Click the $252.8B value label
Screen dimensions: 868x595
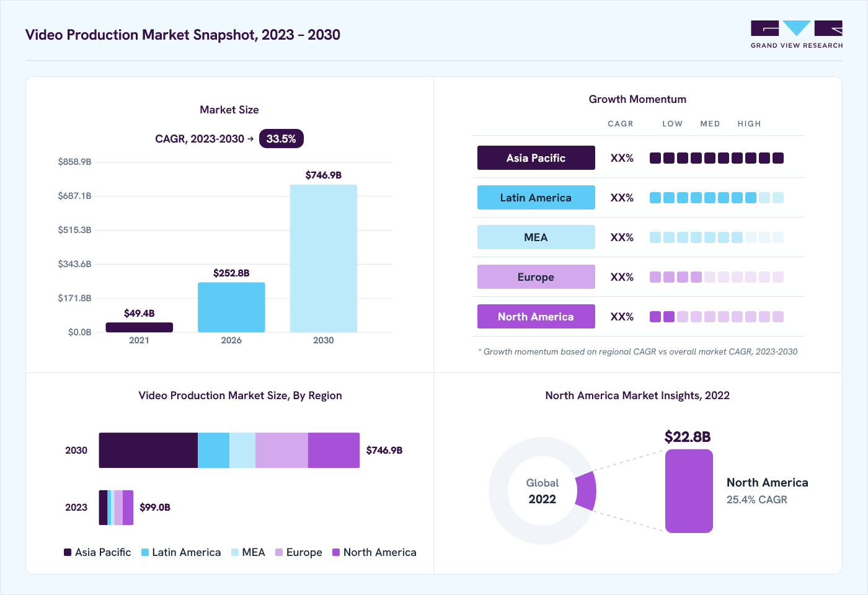231,273
